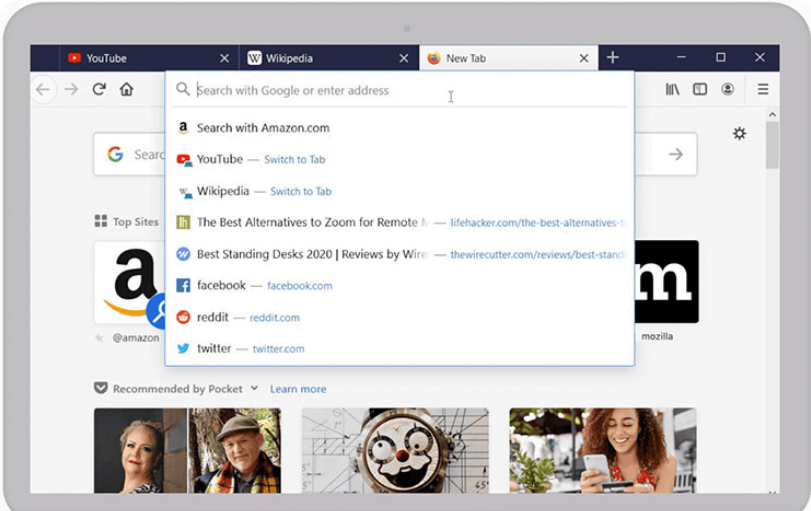Open the facebook.com suggestion

click(399, 285)
